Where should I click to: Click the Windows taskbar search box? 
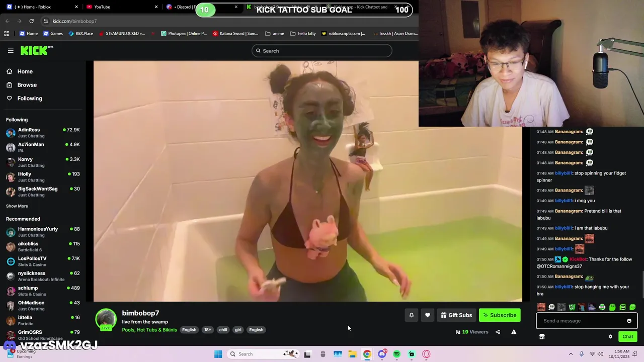tap(263, 354)
